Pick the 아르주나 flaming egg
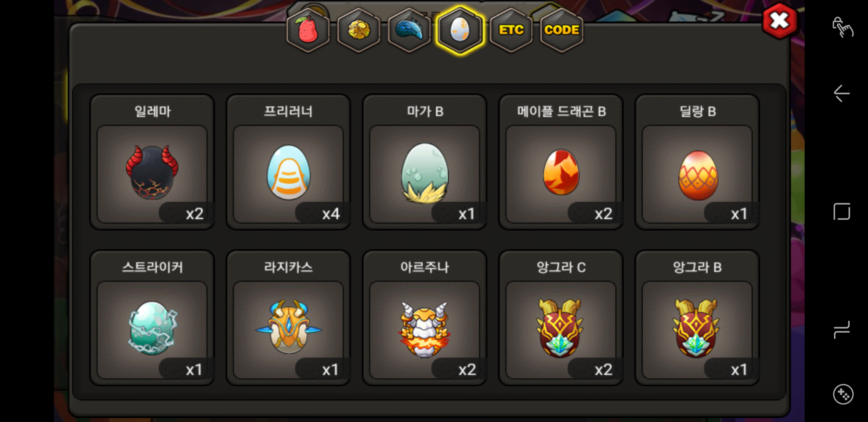The height and width of the screenshot is (422, 868). coord(425,318)
